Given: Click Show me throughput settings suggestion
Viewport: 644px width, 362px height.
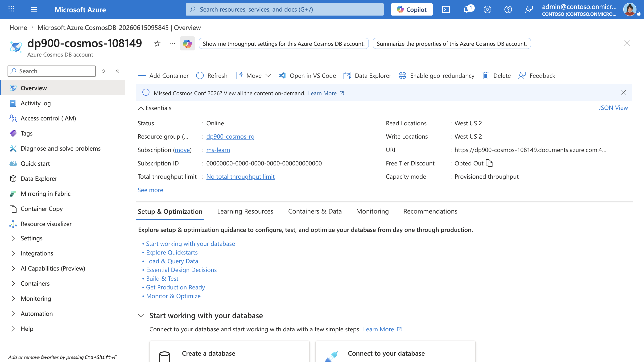Looking at the screenshot, I should [284, 44].
